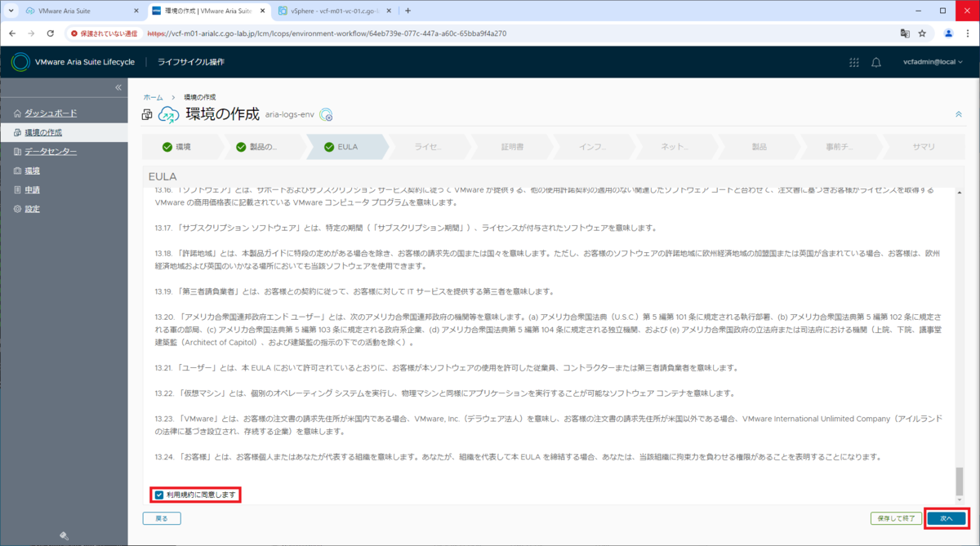Select the 事前チ... wizard step
Screen dimensions: 980x546
tap(840, 147)
